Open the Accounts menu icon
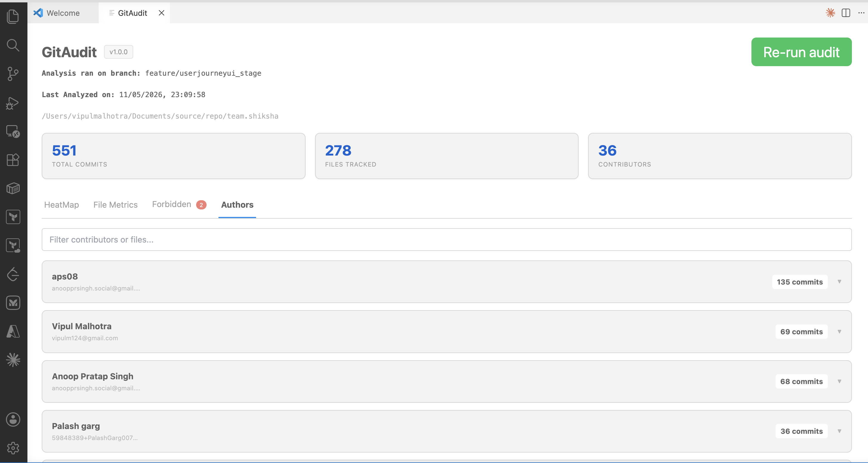868x463 pixels. tap(13, 420)
